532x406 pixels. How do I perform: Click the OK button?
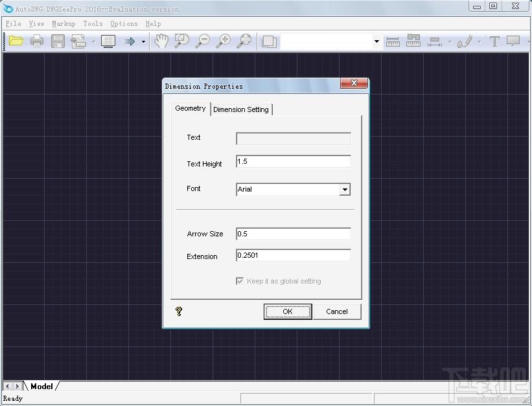coord(288,311)
